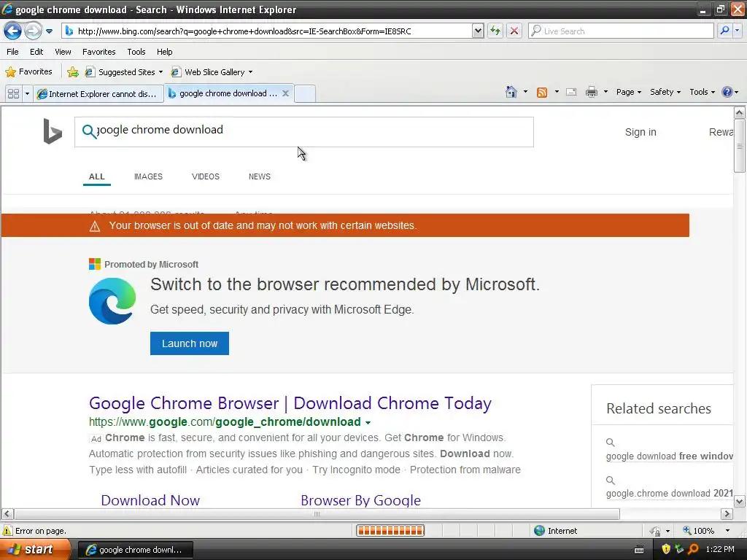Switch to VIDEOS results tab
The height and width of the screenshot is (560, 747).
coord(205,176)
